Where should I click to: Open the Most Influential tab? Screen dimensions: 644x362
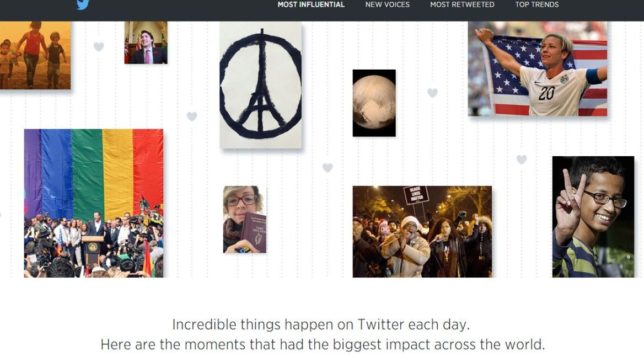pyautogui.click(x=311, y=4)
